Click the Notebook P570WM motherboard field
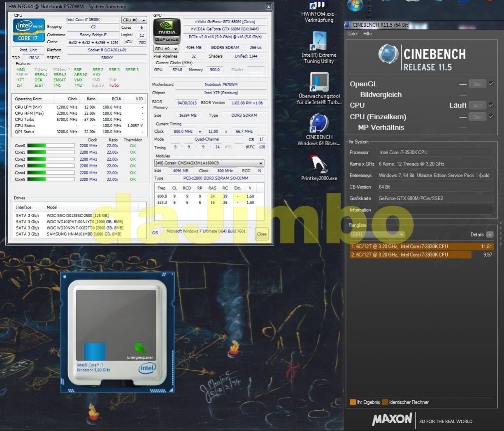 point(221,84)
